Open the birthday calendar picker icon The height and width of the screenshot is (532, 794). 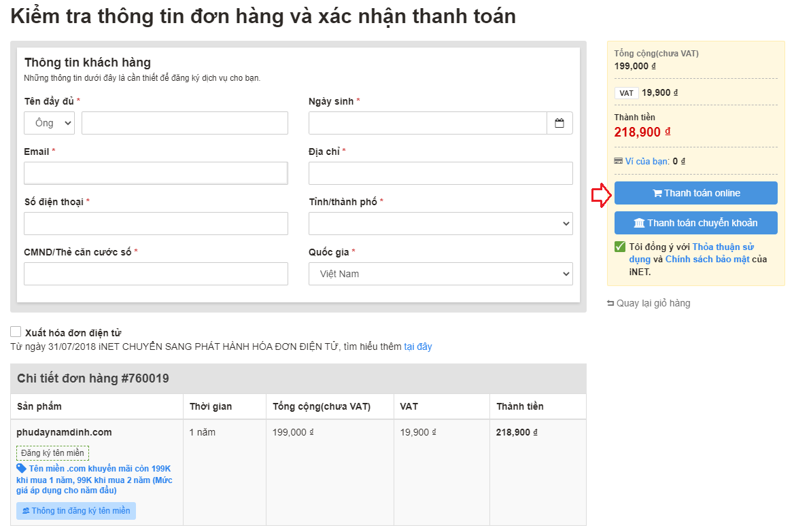click(559, 123)
